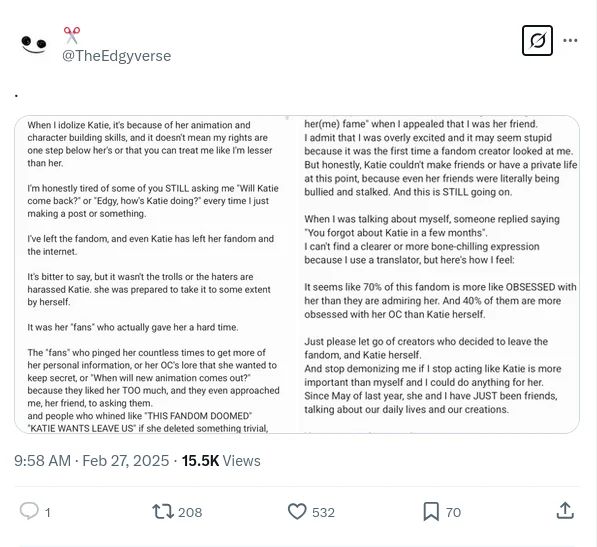Open the @TheEdgyverse profile handle

pos(117,56)
